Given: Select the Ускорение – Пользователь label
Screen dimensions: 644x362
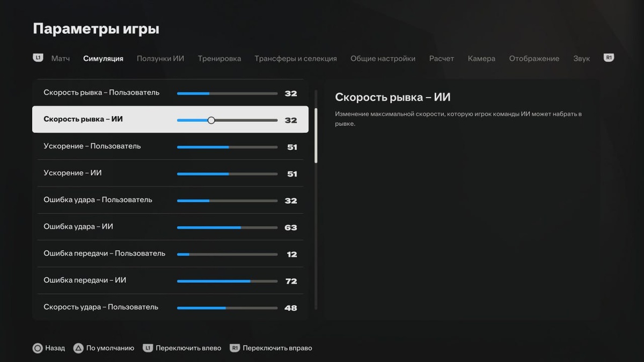Looking at the screenshot, I should point(92,146).
